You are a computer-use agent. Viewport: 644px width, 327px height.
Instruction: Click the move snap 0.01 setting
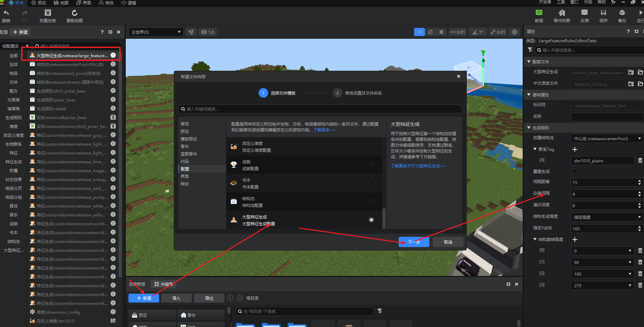458,32
